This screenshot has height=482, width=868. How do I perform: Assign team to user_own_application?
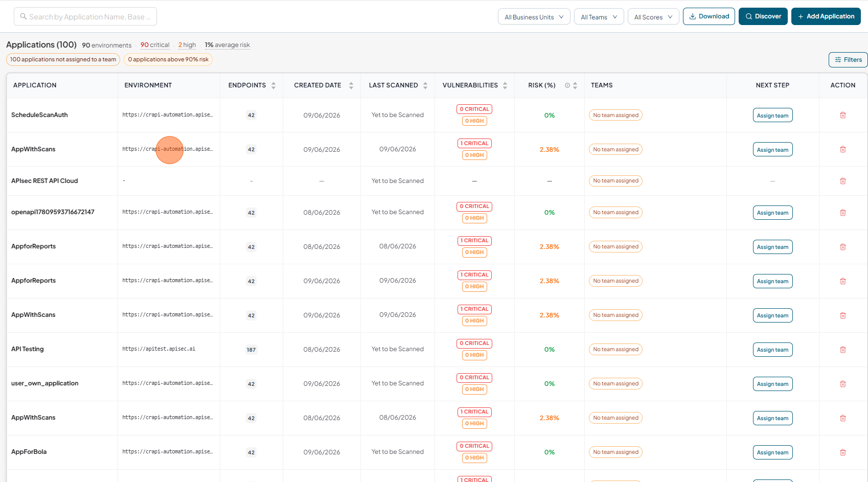tap(772, 384)
